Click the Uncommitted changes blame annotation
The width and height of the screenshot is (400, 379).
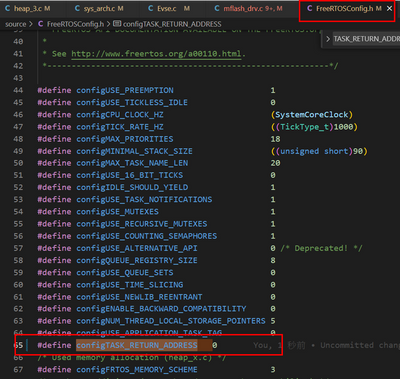point(327,345)
